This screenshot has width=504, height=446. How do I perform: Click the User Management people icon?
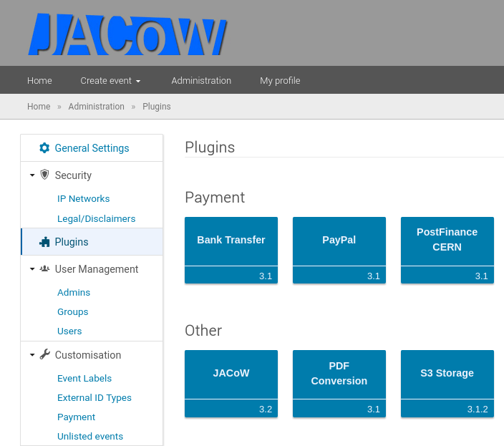[x=45, y=269]
